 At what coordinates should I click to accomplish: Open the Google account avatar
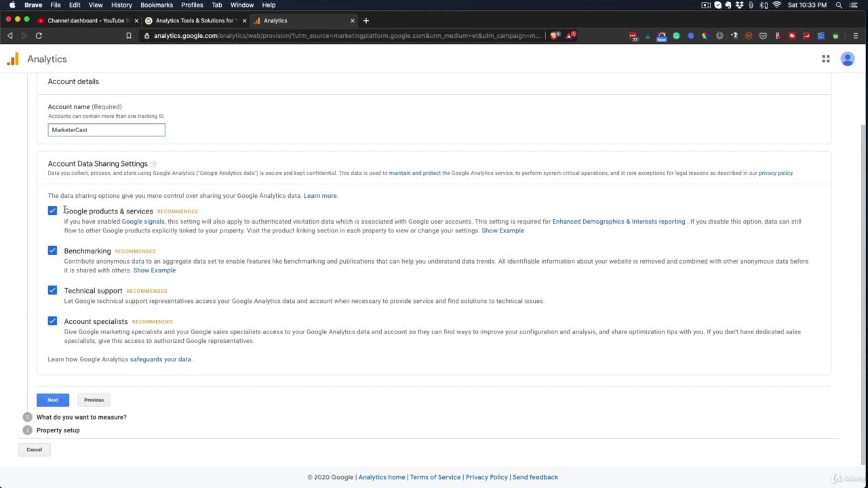(x=848, y=59)
